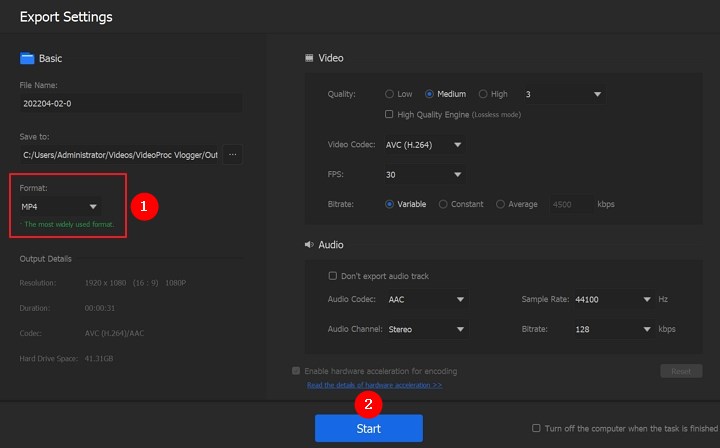This screenshot has height=448, width=720.
Task: Select High quality radio button
Action: [x=483, y=94]
